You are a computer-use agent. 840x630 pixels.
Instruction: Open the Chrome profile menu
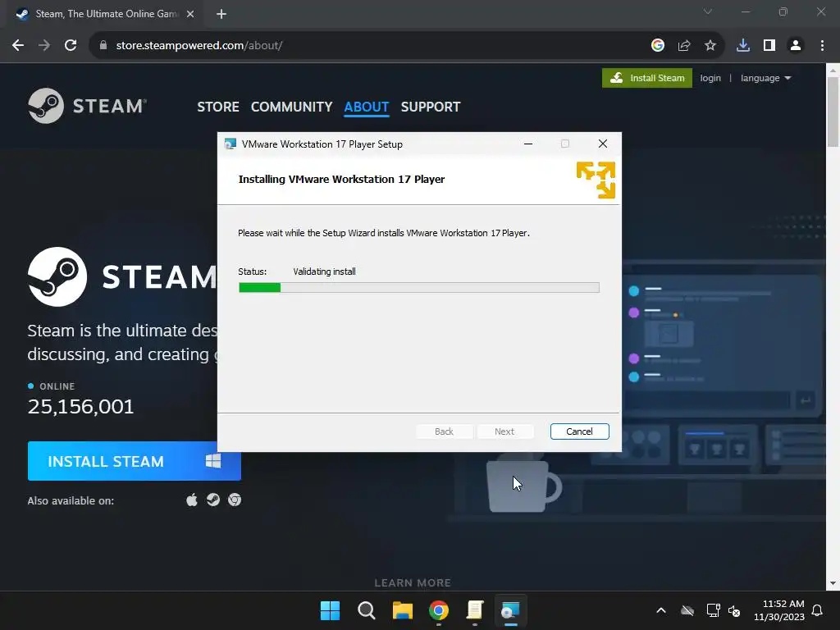pos(796,46)
